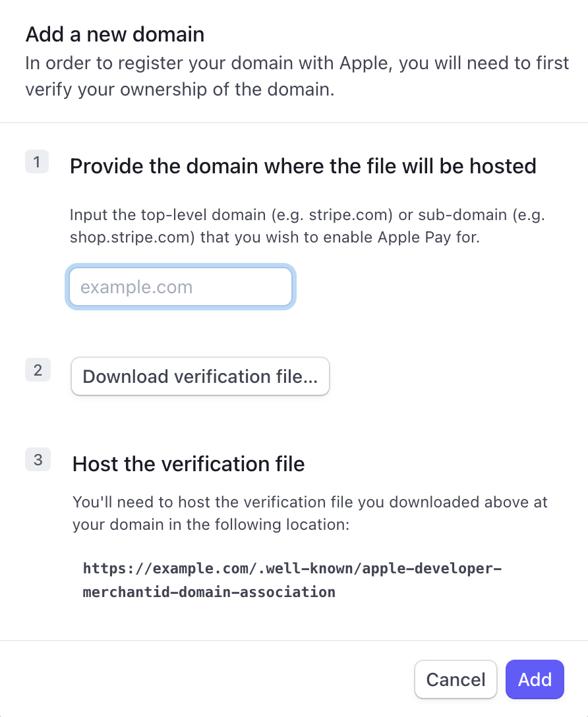Click the 'Provide the domain where the file will be hosted' heading
The image size is (588, 717).
coord(303,166)
